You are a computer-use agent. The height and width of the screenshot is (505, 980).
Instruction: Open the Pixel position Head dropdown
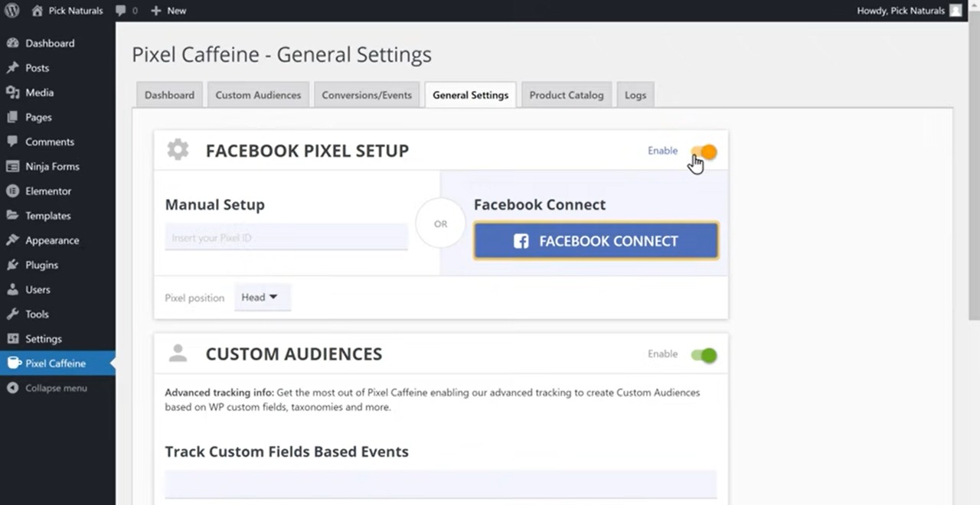click(x=262, y=298)
